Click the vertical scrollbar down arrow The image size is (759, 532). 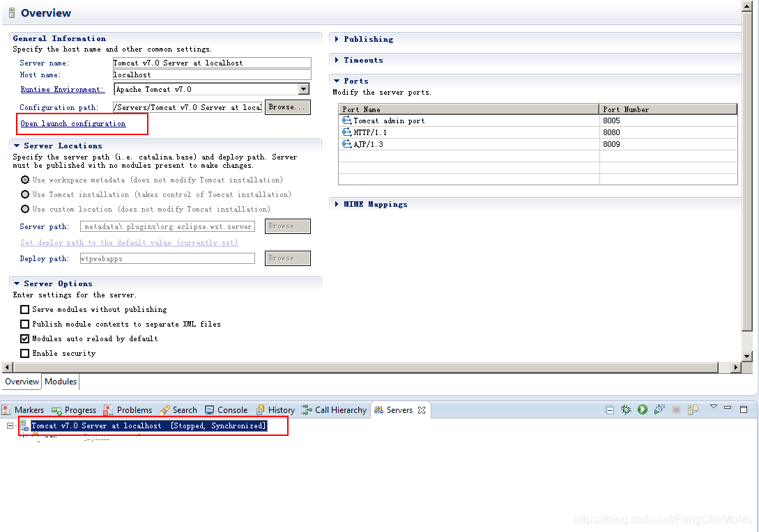[747, 357]
